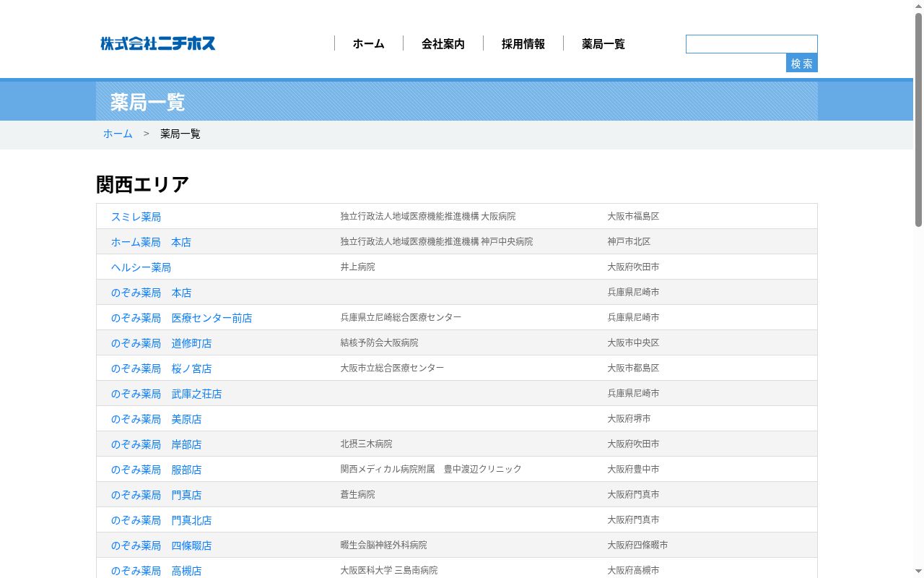The height and width of the screenshot is (578, 924).
Task: Open のぞみ薬局 高槻店 link
Action: coord(156,571)
